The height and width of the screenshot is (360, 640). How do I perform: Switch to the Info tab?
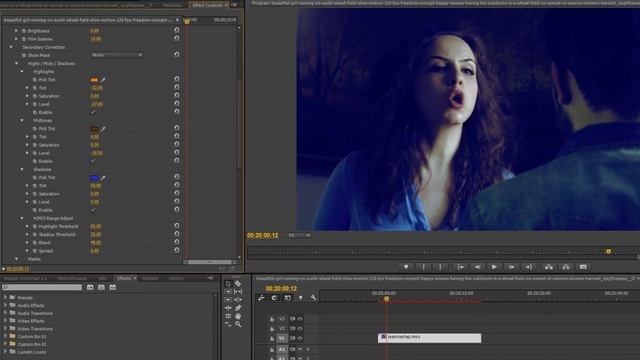(102, 278)
